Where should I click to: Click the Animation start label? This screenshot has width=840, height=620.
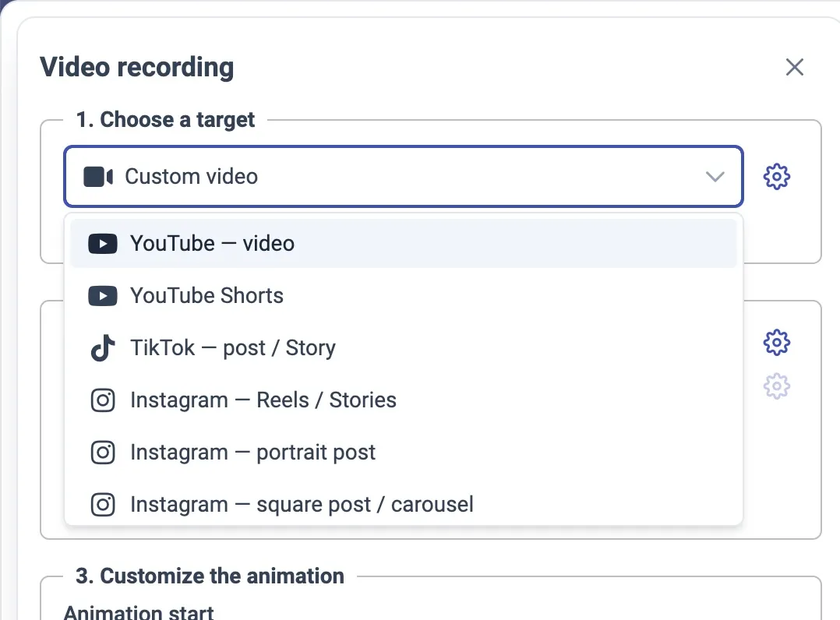pos(139,611)
